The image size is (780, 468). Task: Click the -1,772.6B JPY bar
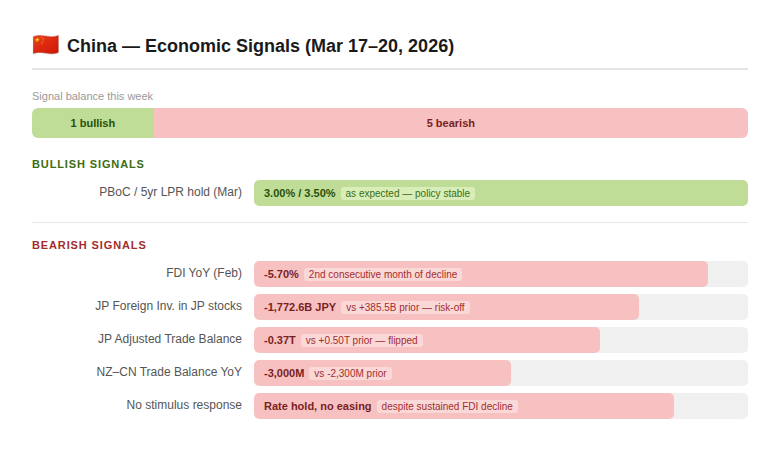(550, 307)
